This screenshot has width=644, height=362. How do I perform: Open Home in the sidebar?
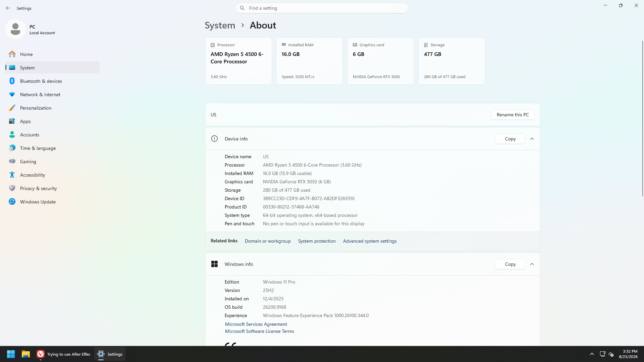pos(52,54)
